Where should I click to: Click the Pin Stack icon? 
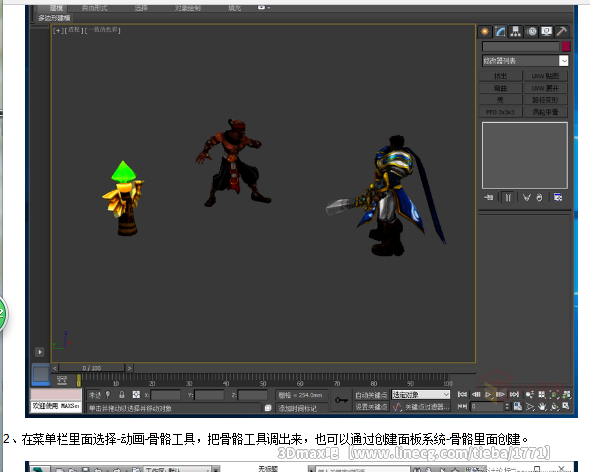[488, 197]
